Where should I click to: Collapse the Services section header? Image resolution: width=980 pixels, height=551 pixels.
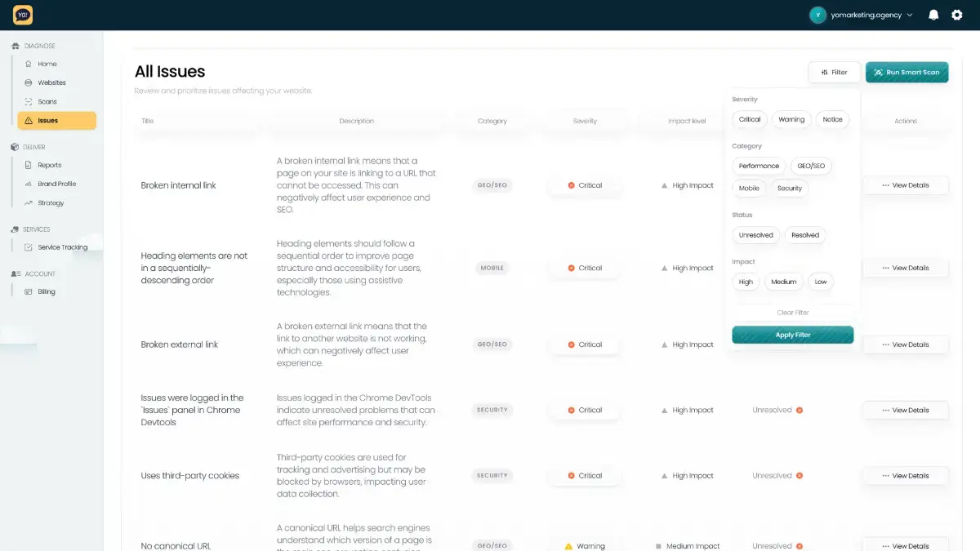click(x=31, y=229)
